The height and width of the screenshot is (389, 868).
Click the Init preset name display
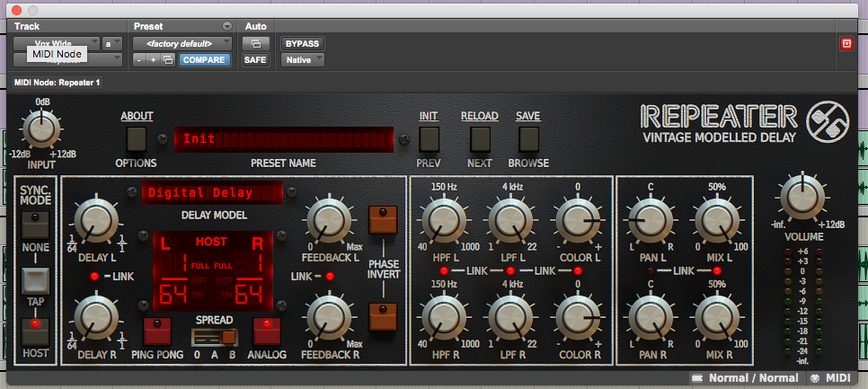pos(284,139)
